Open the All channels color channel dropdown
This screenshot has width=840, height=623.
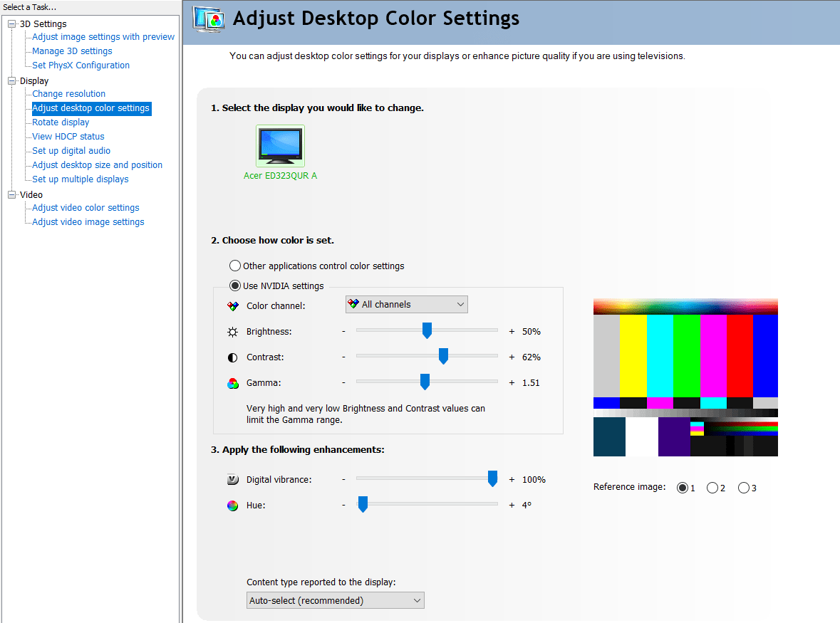(407, 304)
